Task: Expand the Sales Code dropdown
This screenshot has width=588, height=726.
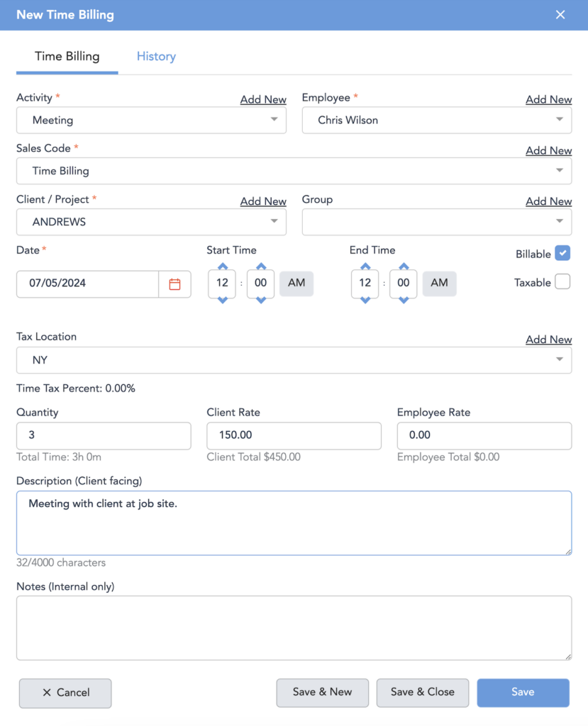Action: [x=294, y=171]
